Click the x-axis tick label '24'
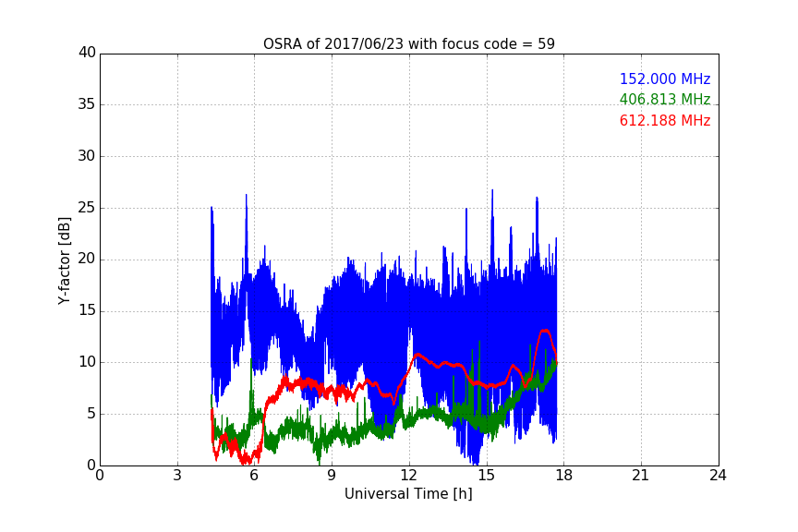The image size is (798, 532). [x=718, y=476]
